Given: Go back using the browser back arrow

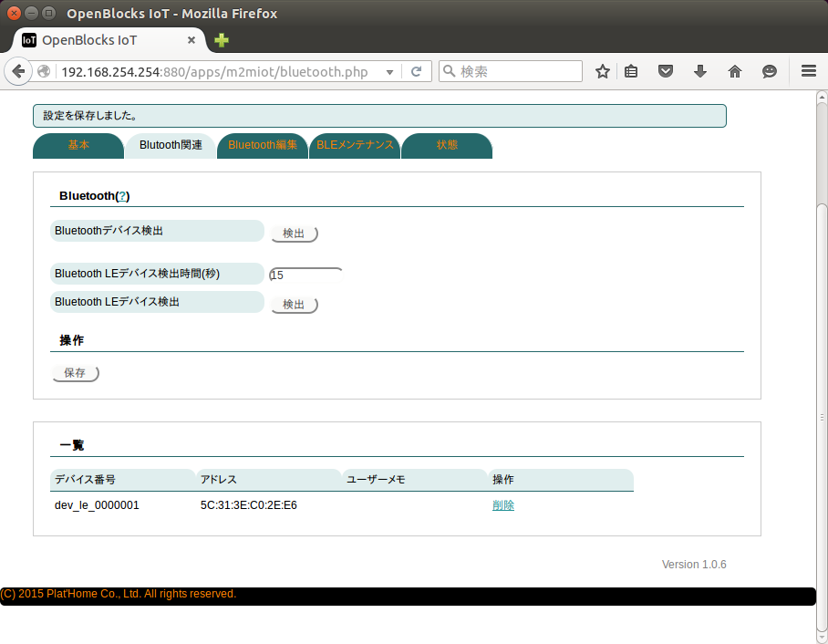Looking at the screenshot, I should (x=18, y=71).
